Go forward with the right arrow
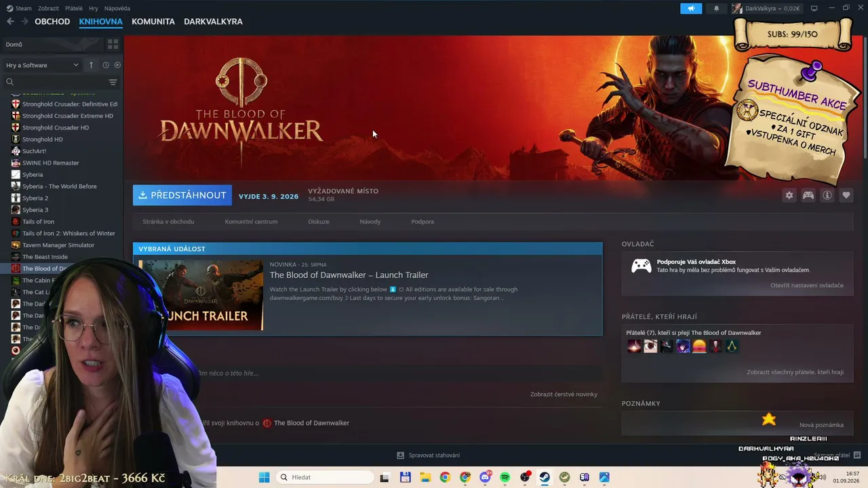868x488 pixels. click(24, 22)
